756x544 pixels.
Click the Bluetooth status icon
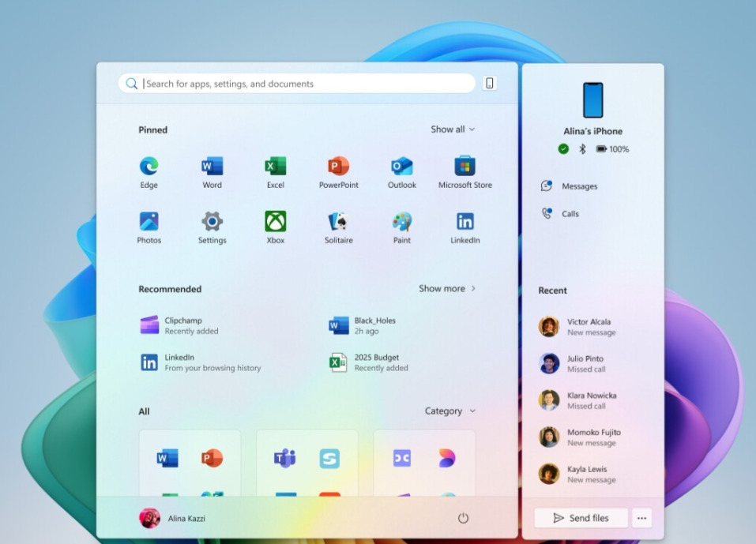(582, 149)
